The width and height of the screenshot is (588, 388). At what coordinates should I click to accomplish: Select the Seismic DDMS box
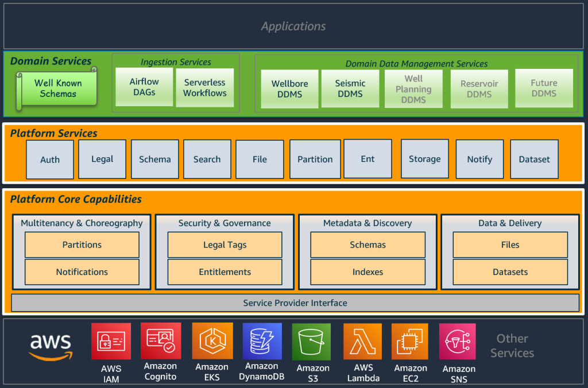[350, 88]
